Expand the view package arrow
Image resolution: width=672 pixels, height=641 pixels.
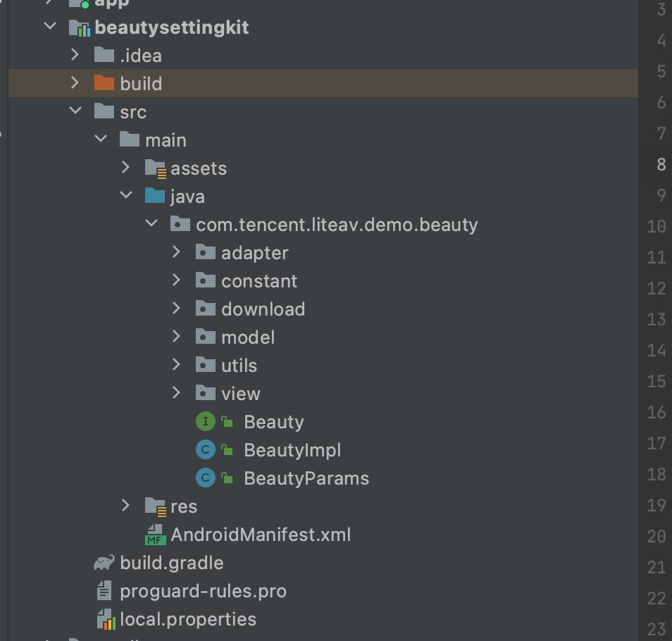point(176,393)
